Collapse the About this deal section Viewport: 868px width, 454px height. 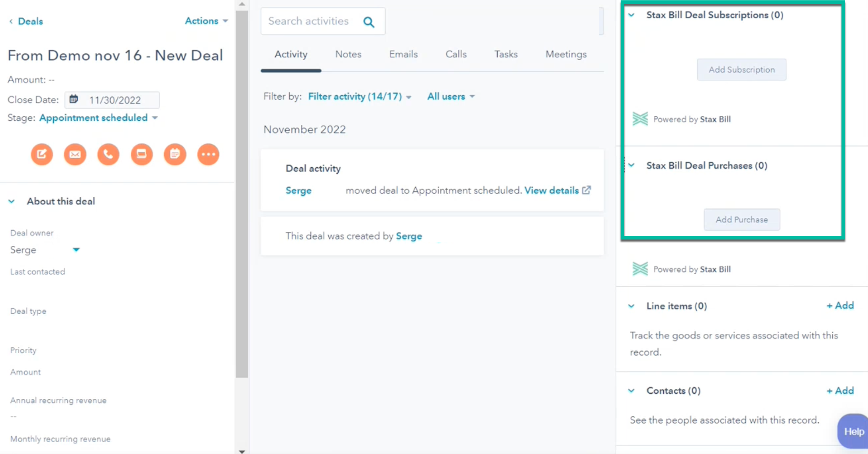tap(12, 201)
